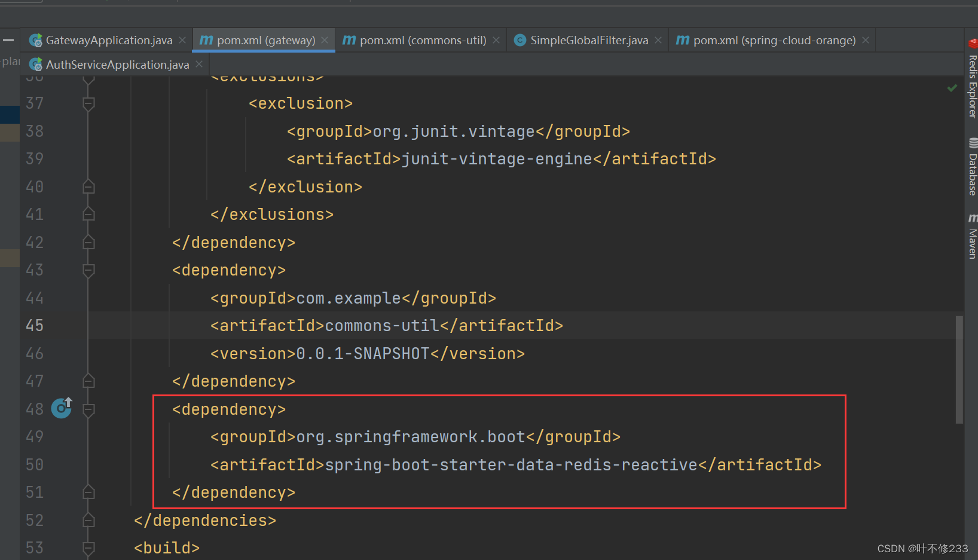Viewport: 978px width, 560px height.
Task: Open Database tool window
Action: click(x=973, y=167)
